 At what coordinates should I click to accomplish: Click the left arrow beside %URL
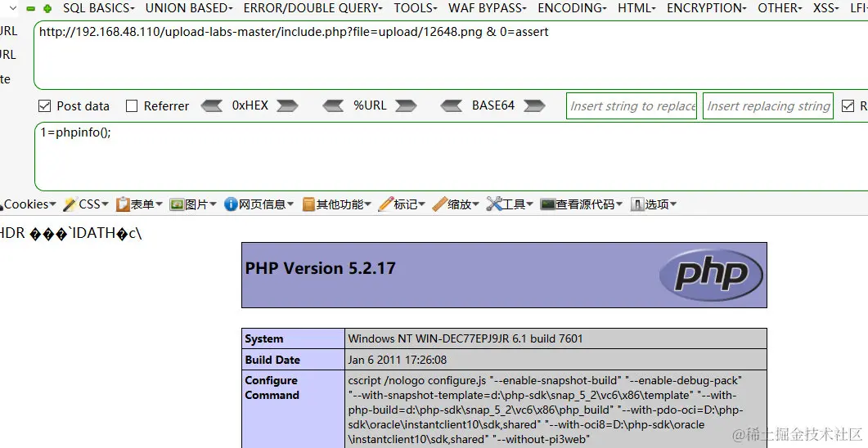(333, 105)
